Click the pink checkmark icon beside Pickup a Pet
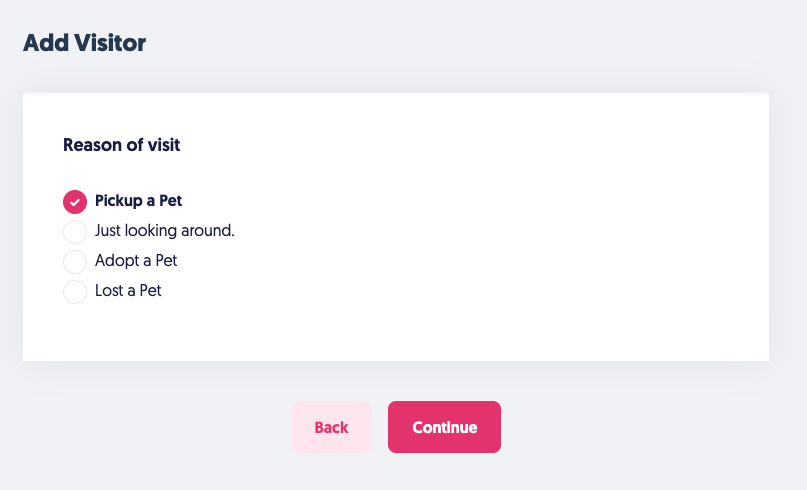This screenshot has width=807, height=490. [75, 202]
